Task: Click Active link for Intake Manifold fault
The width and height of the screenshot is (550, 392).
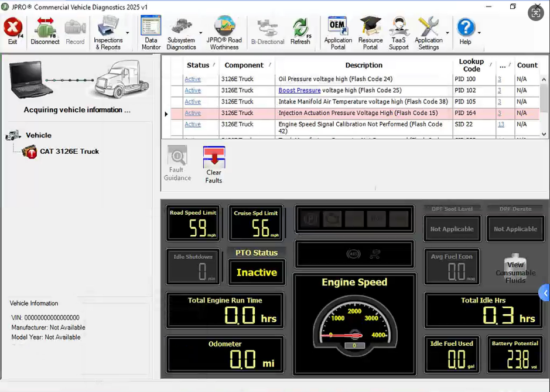Action: tap(193, 102)
